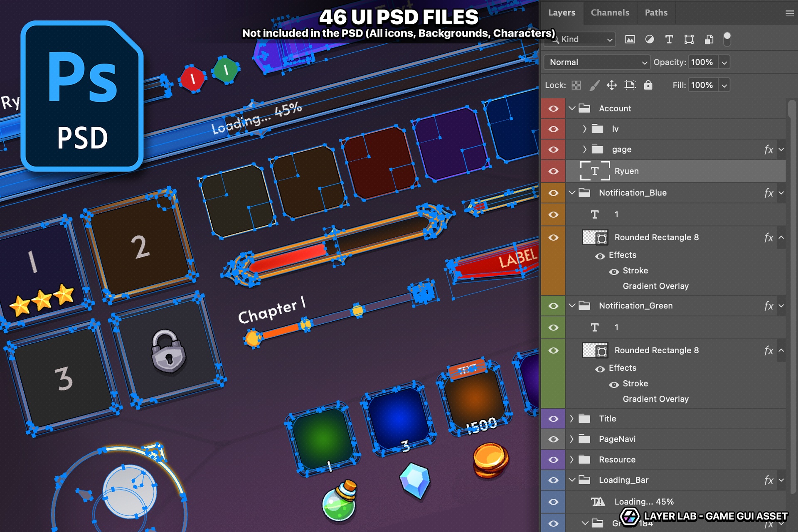Filter layers by smart object icon
The height and width of the screenshot is (532, 798).
pos(709,39)
